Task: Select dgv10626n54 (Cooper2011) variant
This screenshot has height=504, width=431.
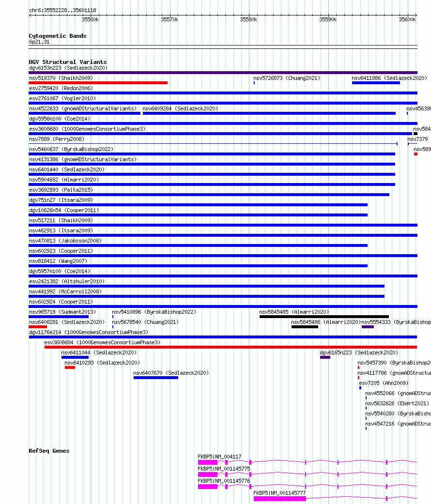Action: [x=64, y=210]
